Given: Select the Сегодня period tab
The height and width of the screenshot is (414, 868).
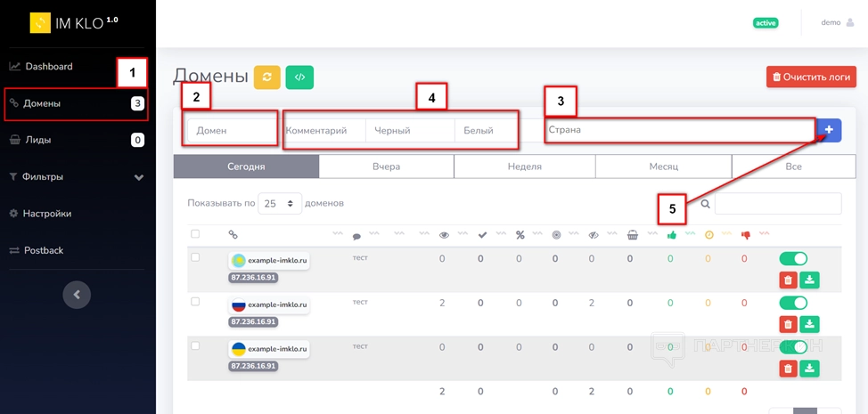Looking at the screenshot, I should 246,166.
